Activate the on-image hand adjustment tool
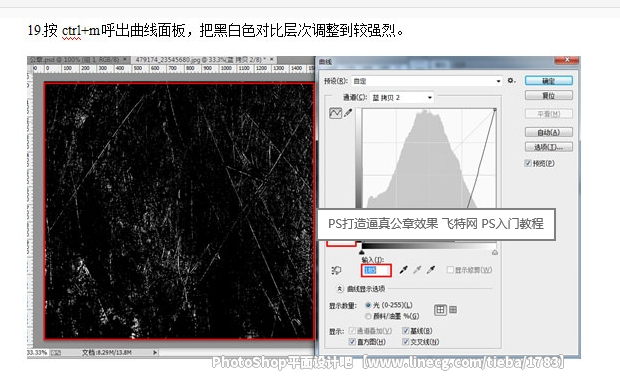 [336, 270]
